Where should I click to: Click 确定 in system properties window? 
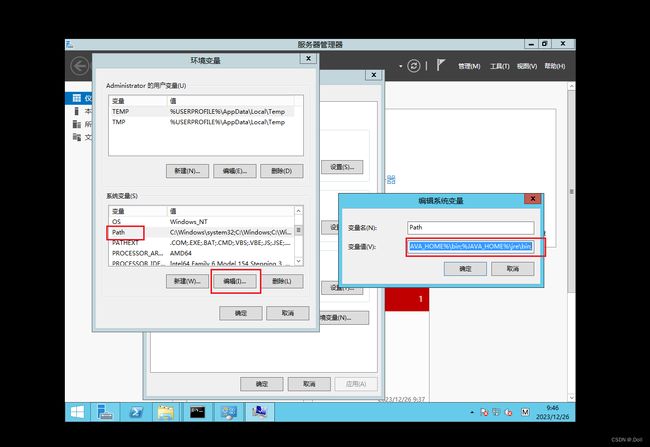[x=262, y=384]
